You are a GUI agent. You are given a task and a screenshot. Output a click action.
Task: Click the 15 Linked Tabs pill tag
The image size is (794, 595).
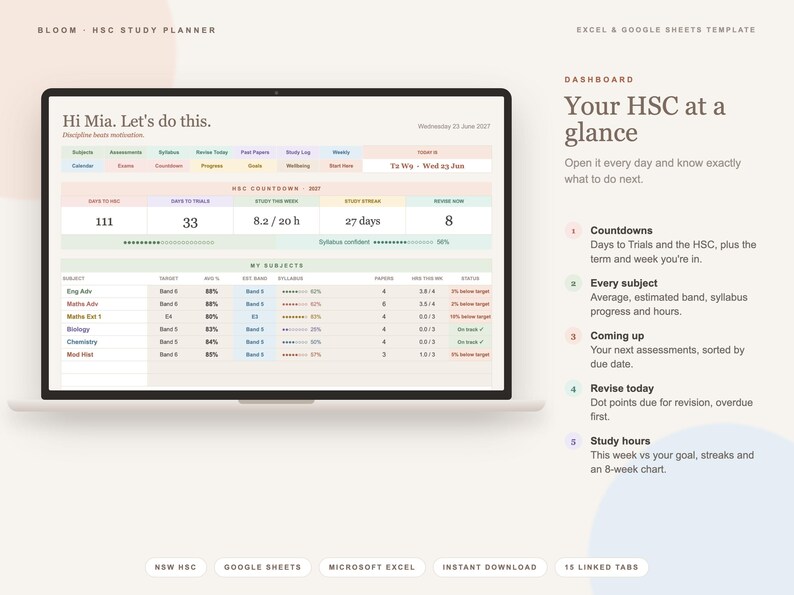click(x=602, y=567)
